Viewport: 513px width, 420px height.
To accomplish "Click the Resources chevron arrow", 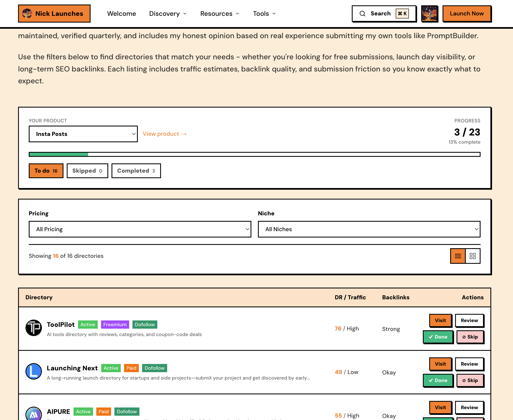I will tap(237, 14).
